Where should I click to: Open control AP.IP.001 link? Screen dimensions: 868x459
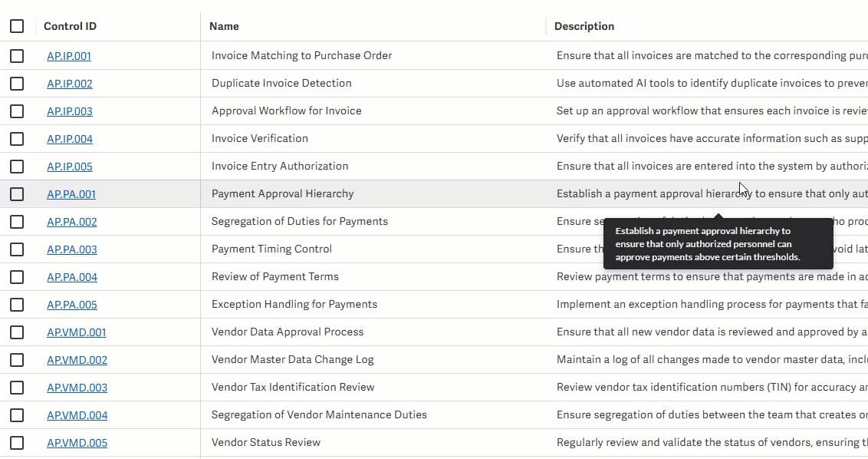click(69, 56)
